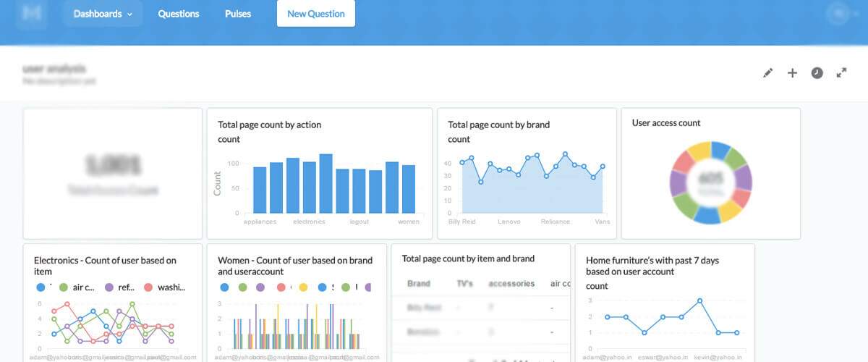Screen dimensions: 868x362
Task: Click the pencil edit dashboard icon
Action: pyautogui.click(x=768, y=73)
